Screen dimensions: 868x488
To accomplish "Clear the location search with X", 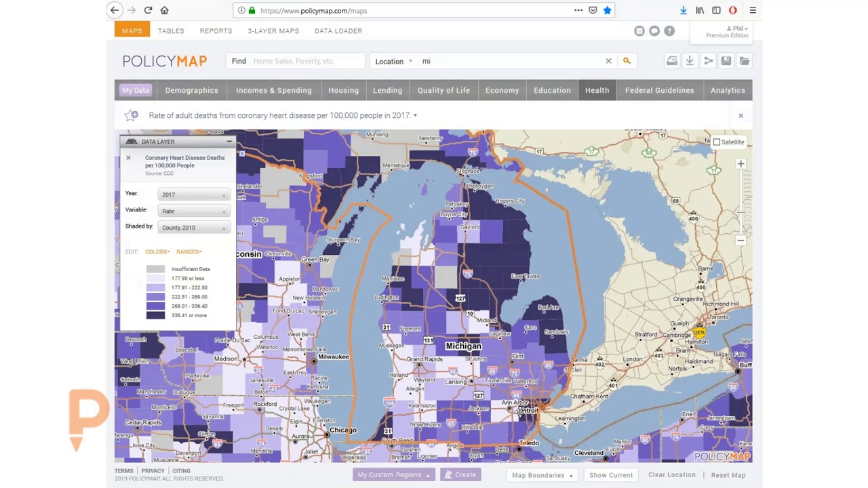I will click(x=608, y=61).
